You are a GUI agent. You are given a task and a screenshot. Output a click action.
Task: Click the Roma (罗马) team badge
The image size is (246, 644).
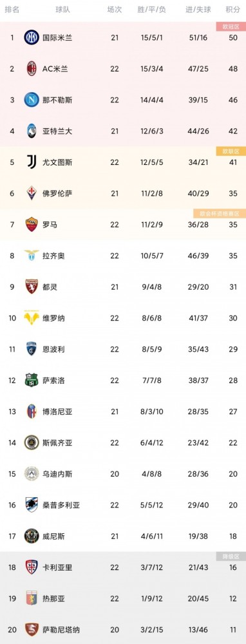(32, 224)
